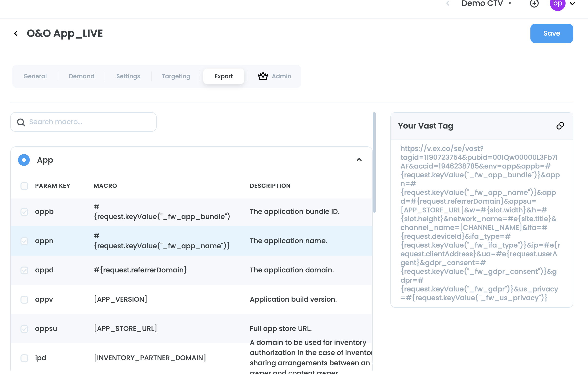Click the [APP_STORE_URL] macro text
Image resolution: width=588 pixels, height=378 pixels.
click(x=125, y=329)
